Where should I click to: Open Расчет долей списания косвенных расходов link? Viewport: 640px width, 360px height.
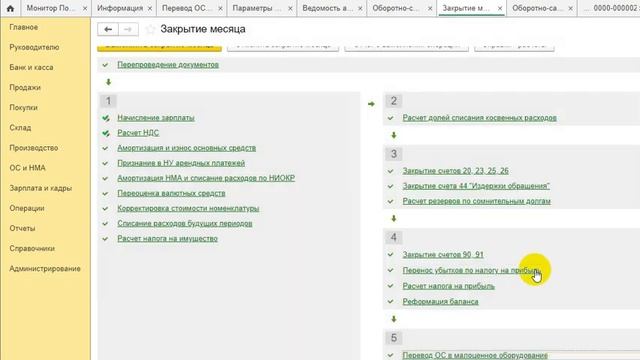pyautogui.click(x=480, y=118)
